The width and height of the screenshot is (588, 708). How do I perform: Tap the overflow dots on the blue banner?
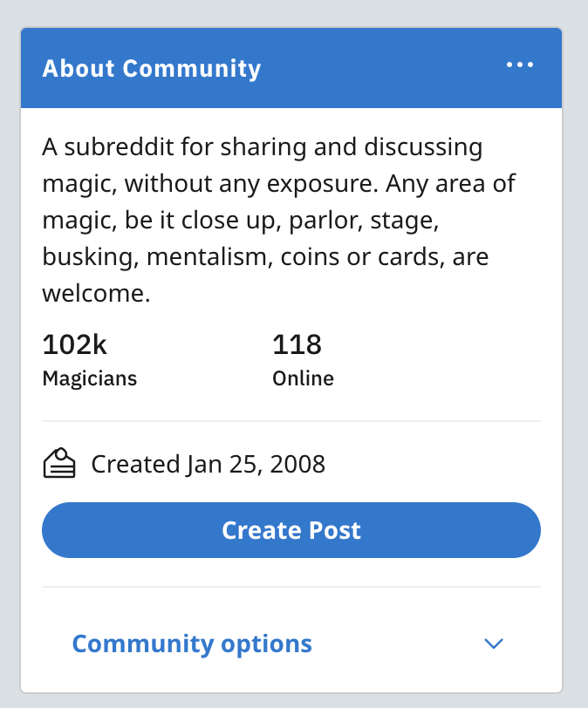[x=521, y=65]
